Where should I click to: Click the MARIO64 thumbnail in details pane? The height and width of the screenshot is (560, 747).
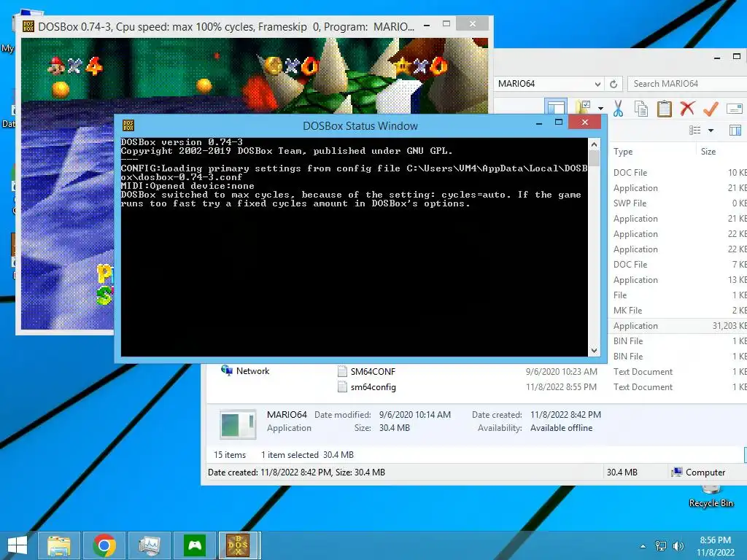point(237,424)
